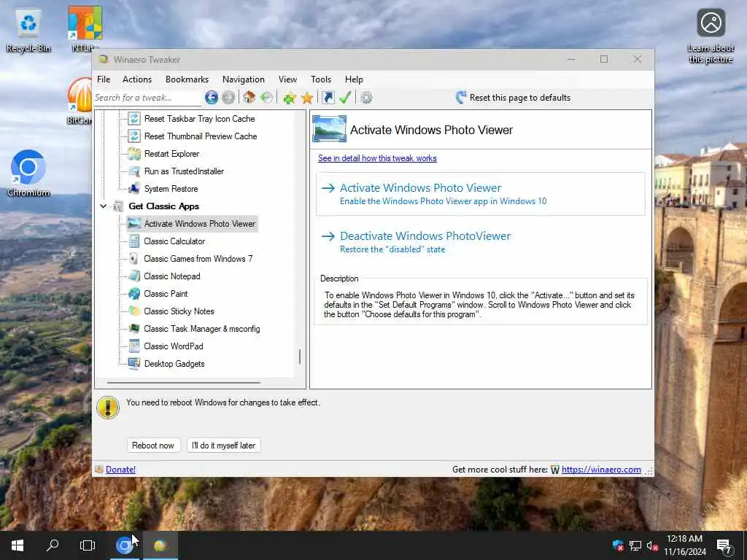Click the tree panel horizontal scrollbar
The image size is (747, 560).
click(184, 382)
